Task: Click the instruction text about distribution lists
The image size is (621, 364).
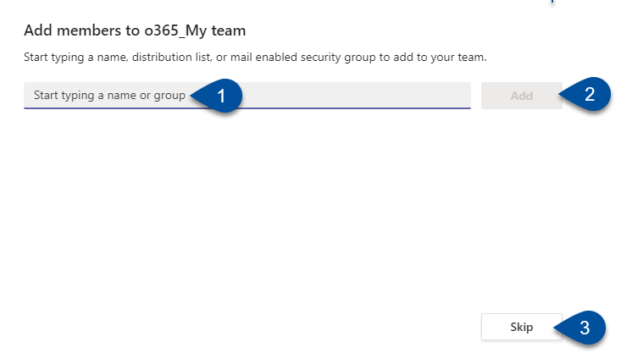Action: (x=255, y=58)
